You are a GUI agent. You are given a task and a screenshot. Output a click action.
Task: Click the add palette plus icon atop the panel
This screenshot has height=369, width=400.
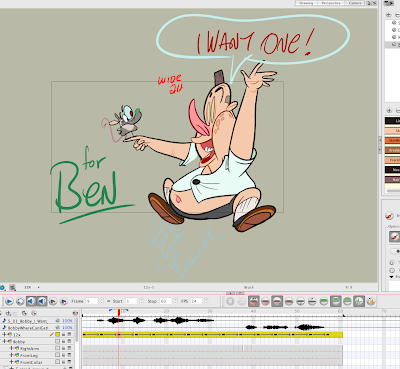click(x=389, y=15)
